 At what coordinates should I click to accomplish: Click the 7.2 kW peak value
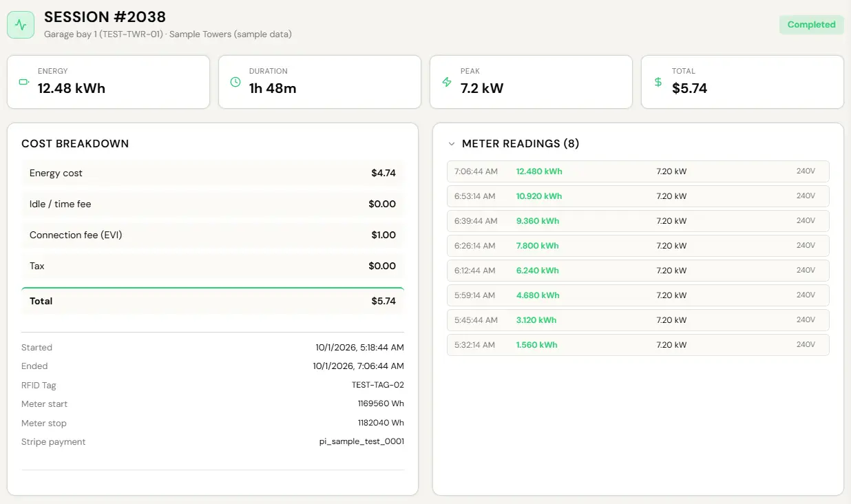click(482, 88)
